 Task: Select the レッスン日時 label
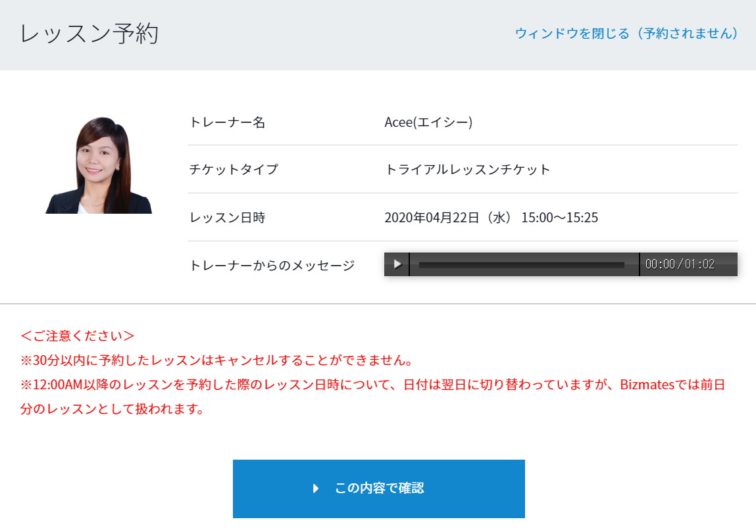[x=227, y=218]
